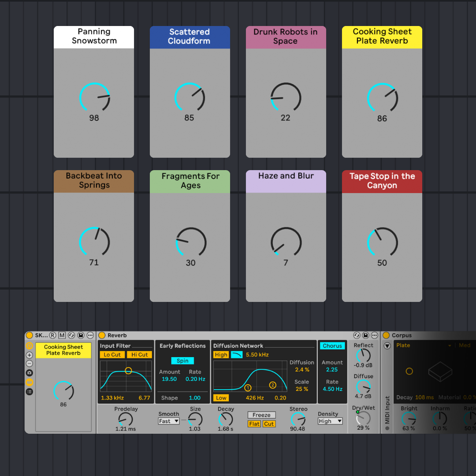Select the Med quality setting in Corpus
The width and height of the screenshot is (476, 476).
(x=465, y=346)
